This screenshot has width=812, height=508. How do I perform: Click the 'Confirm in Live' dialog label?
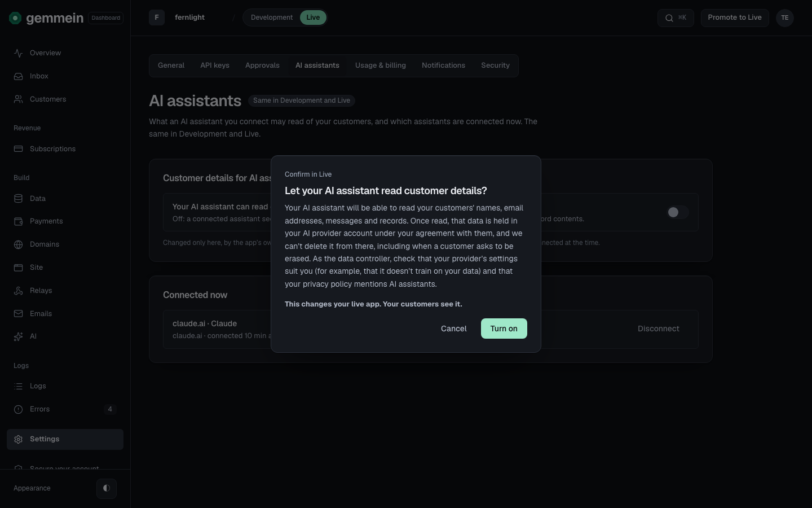[x=308, y=174]
